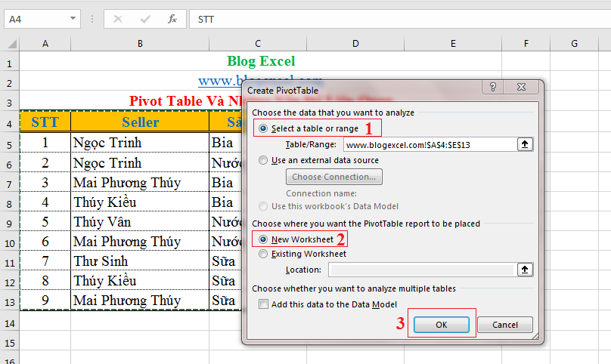Open the www.blogexcel.com hyperlink in row 2
The width and height of the screenshot is (611, 364).
219,81
